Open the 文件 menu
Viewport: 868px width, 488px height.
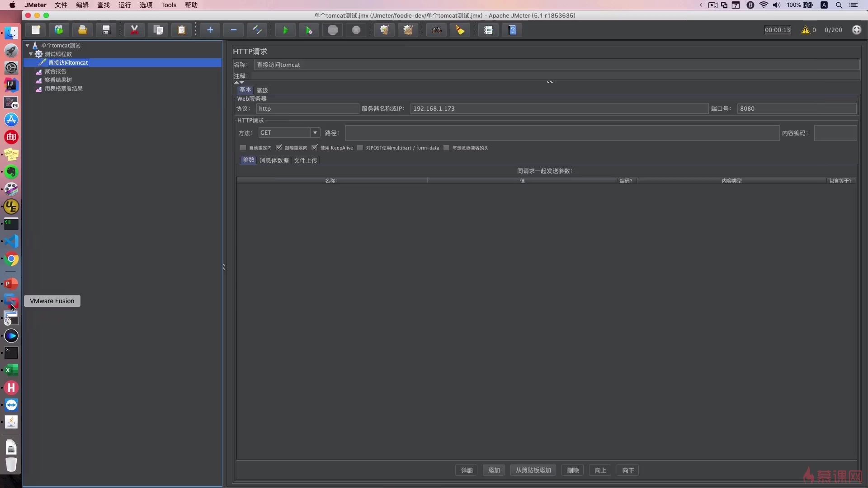coord(61,5)
